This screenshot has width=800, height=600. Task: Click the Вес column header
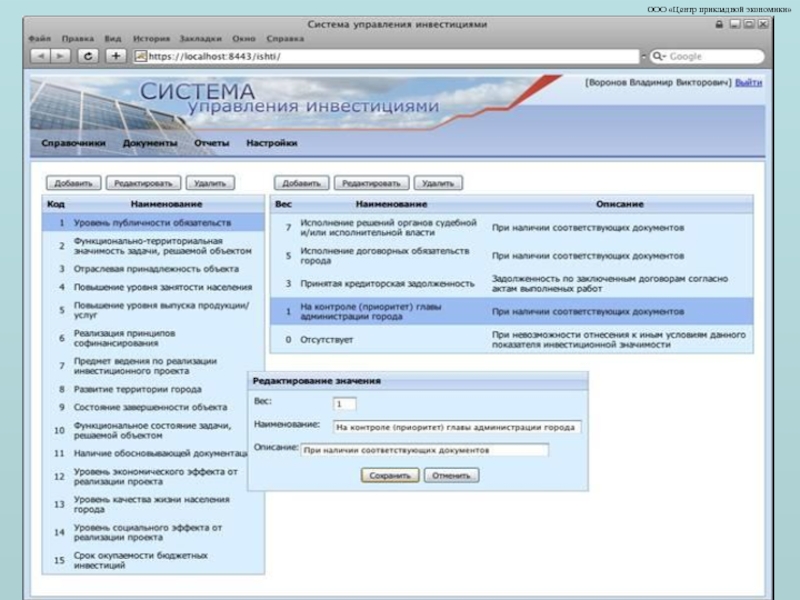283,204
